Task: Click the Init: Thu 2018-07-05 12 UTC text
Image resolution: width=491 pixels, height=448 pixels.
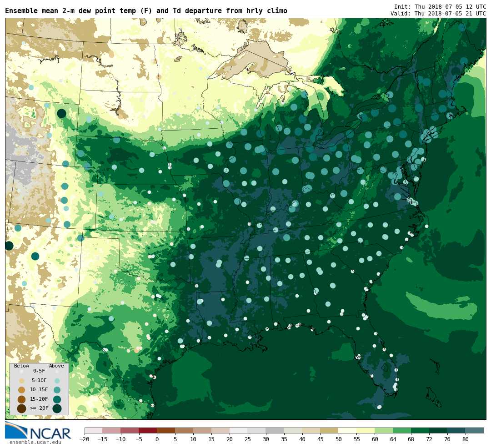Action: click(440, 6)
